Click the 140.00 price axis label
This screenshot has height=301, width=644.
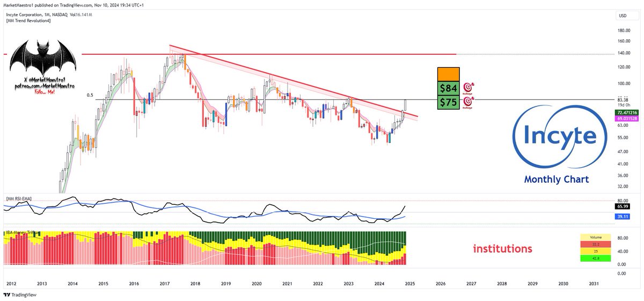click(624, 54)
